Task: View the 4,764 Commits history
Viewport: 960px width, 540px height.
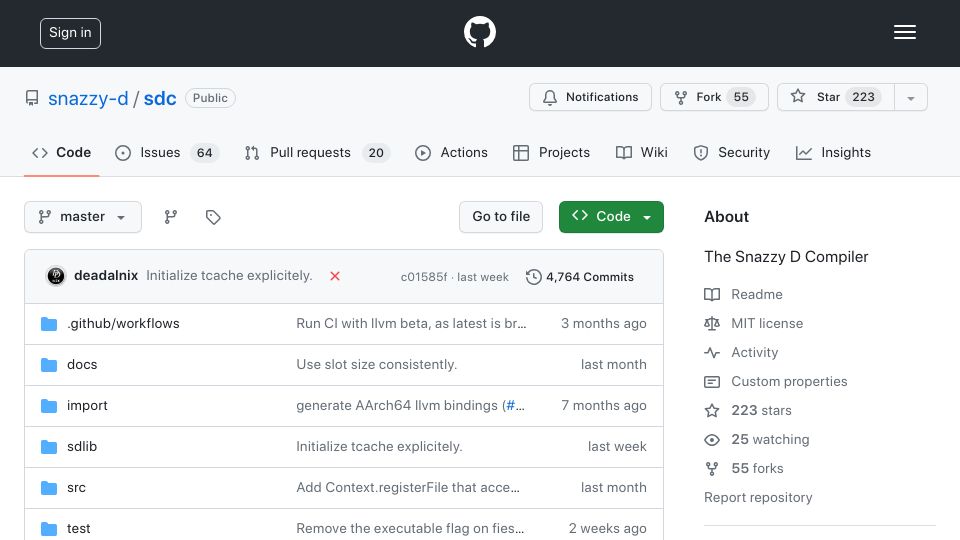Action: coord(580,277)
